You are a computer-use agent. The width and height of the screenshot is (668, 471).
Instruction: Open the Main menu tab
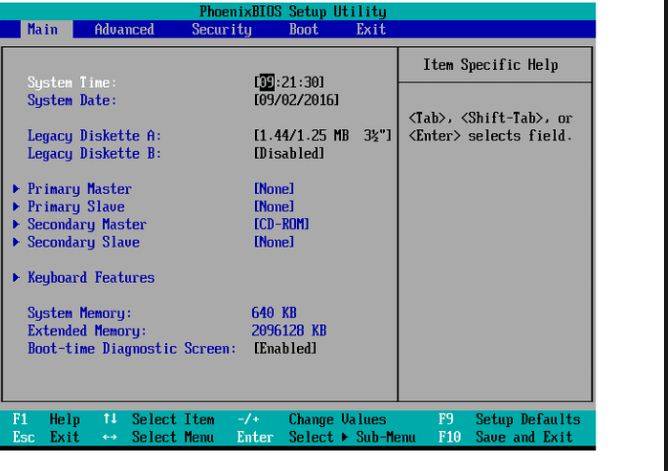click(x=47, y=29)
